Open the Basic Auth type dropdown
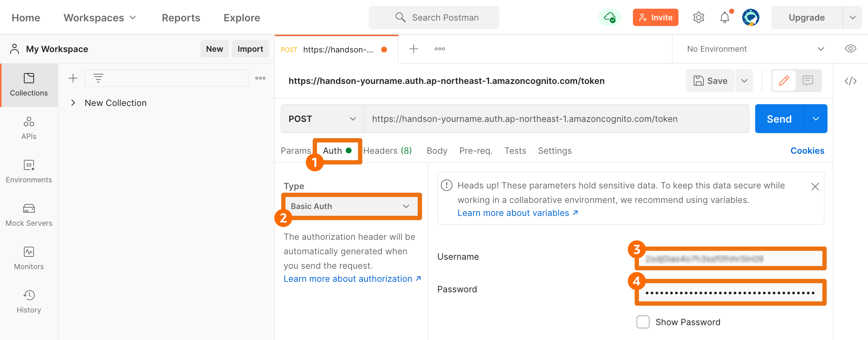868x340 pixels. pyautogui.click(x=350, y=206)
